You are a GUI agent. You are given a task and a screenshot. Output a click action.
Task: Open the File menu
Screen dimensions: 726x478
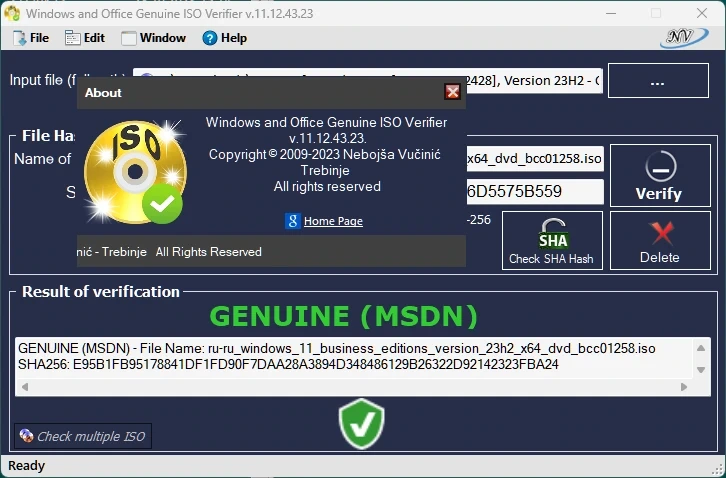31,38
